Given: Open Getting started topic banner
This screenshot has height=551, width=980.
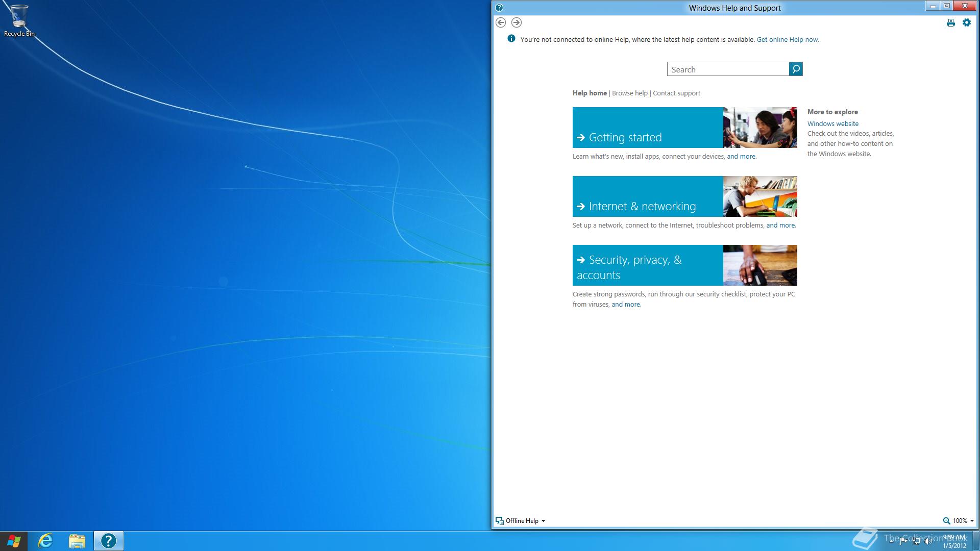Looking at the screenshot, I should coord(648,128).
